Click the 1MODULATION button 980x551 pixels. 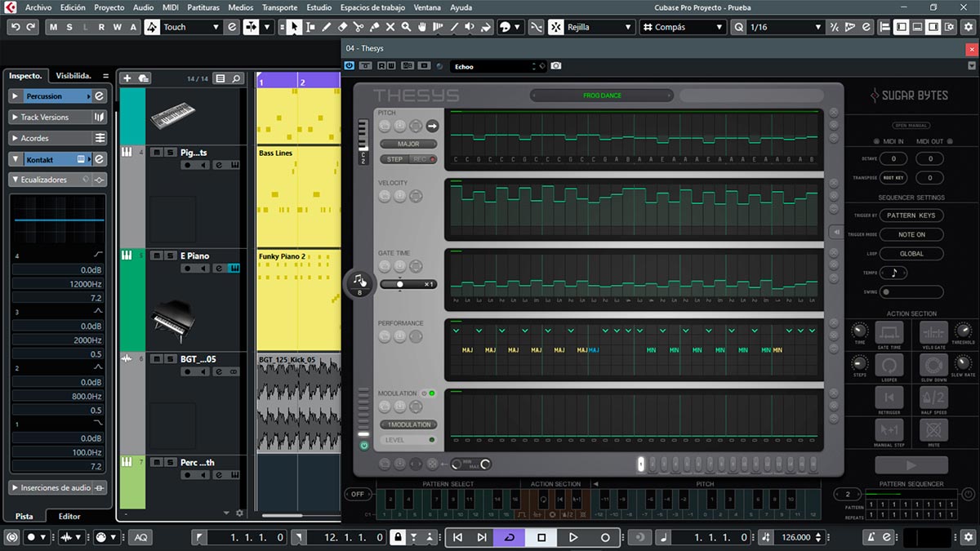(x=408, y=424)
